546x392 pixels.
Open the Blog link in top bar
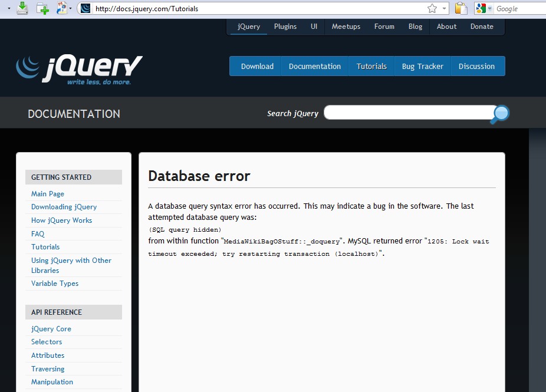tap(416, 27)
